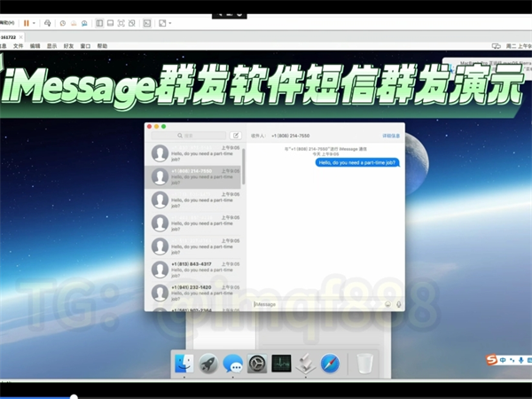The height and width of the screenshot is (399, 532).
Task: Select the +1 (813) 843-4317 conversation
Action: coord(192,270)
